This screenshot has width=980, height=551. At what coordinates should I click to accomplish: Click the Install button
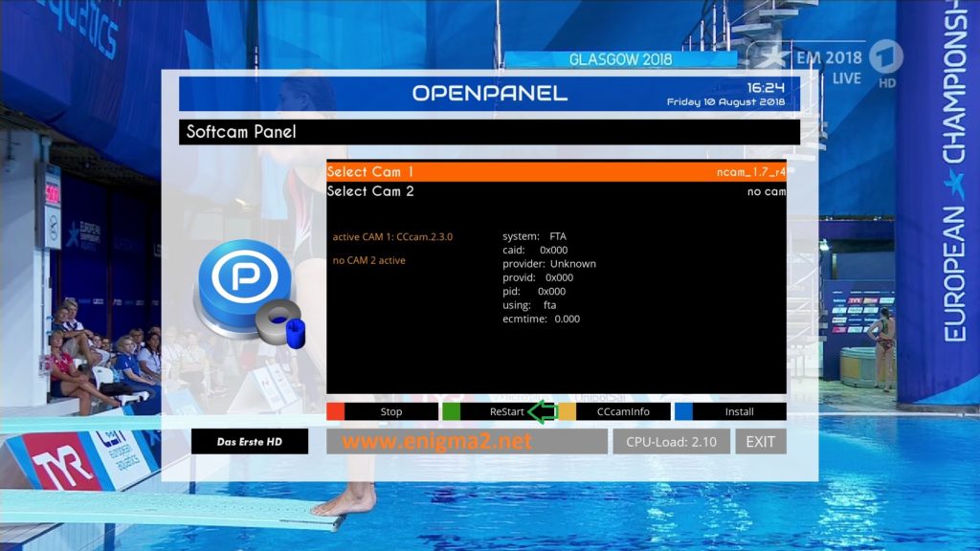click(740, 411)
